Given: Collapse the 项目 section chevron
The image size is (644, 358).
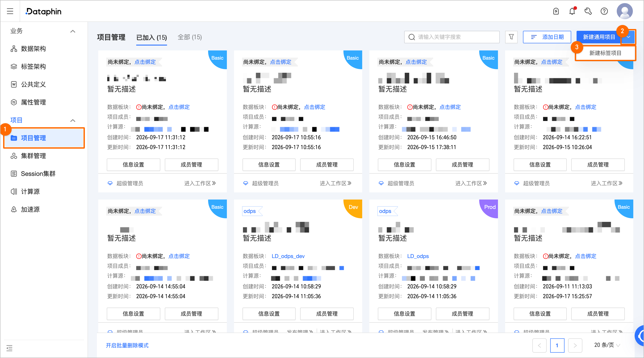Looking at the screenshot, I should (73, 121).
